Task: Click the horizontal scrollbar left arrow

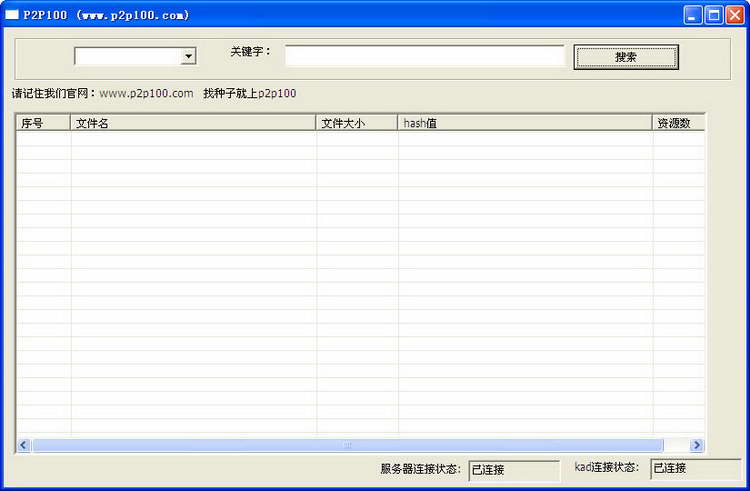Action: (24, 445)
